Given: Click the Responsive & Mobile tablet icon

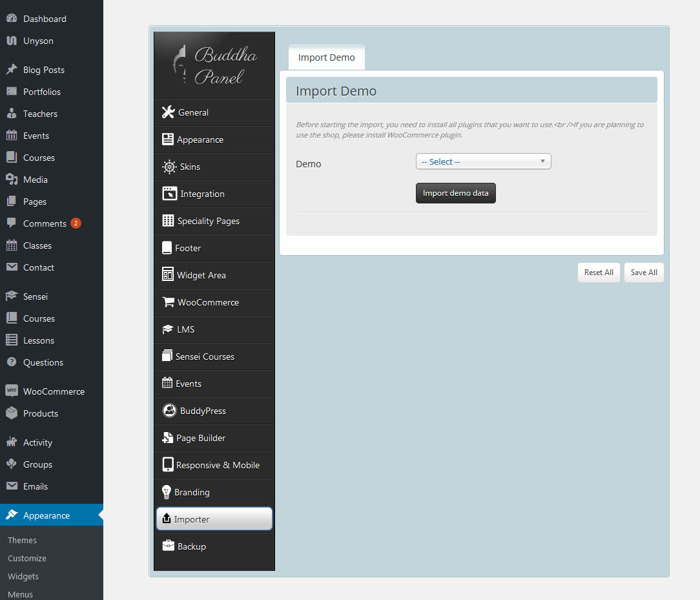Looking at the screenshot, I should click(x=168, y=465).
